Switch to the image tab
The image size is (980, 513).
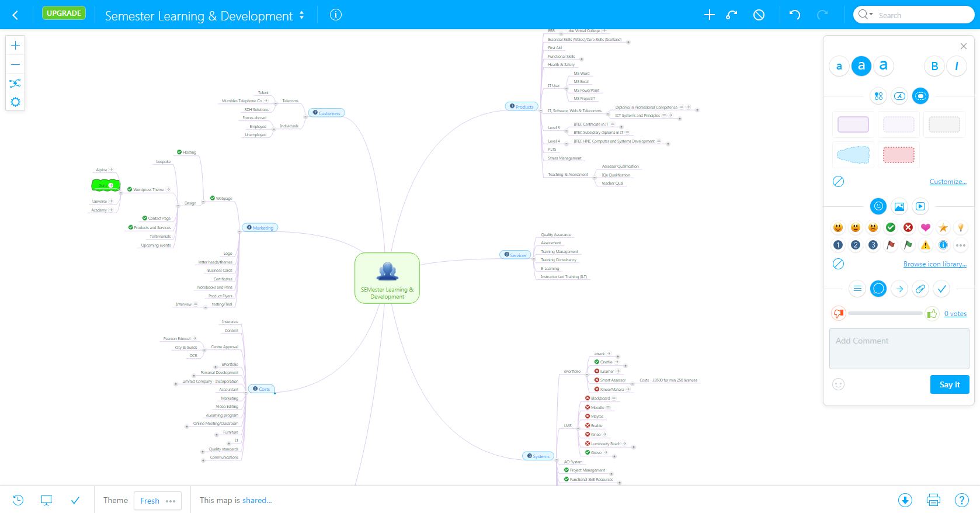pos(899,206)
